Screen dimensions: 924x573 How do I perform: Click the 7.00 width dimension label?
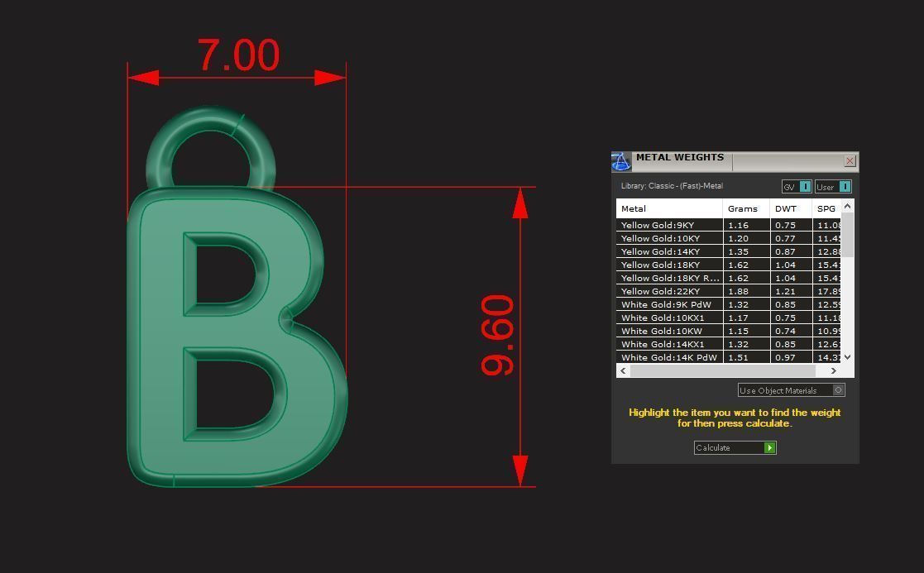click(238, 55)
